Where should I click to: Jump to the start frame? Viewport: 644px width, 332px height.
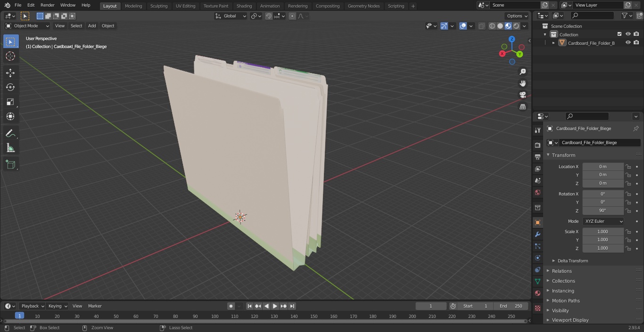tap(249, 306)
